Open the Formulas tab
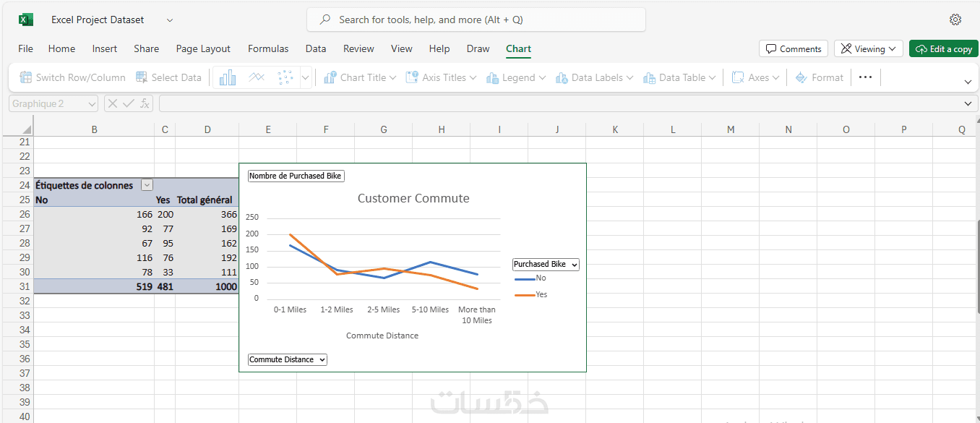980x423 pixels. [x=268, y=48]
